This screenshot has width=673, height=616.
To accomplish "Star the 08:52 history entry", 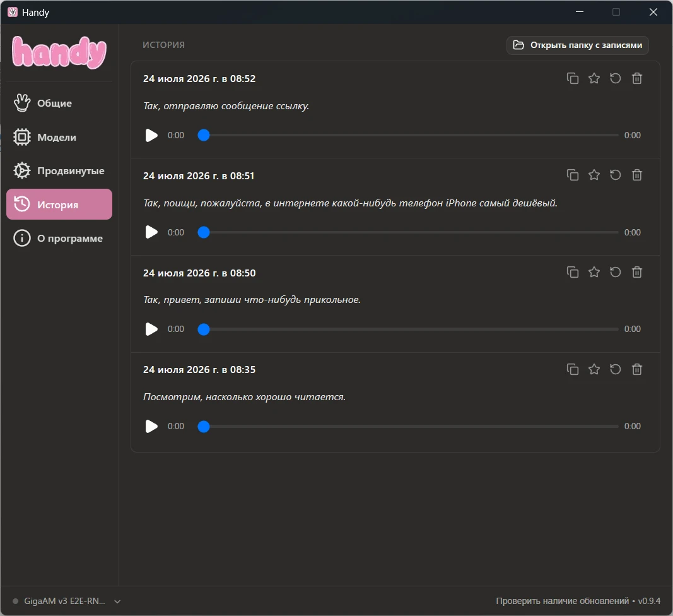I will pos(594,78).
